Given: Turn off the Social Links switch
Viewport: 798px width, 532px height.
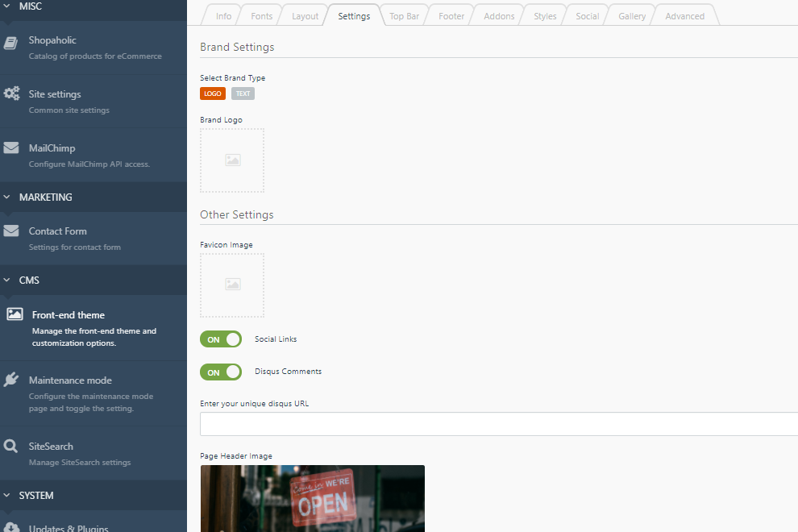Looking at the screenshot, I should (x=221, y=339).
